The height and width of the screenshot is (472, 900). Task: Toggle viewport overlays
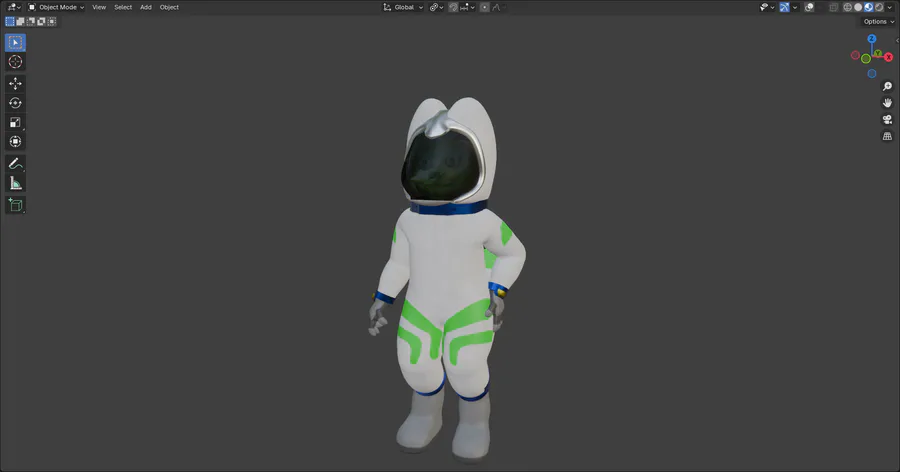coord(809,7)
